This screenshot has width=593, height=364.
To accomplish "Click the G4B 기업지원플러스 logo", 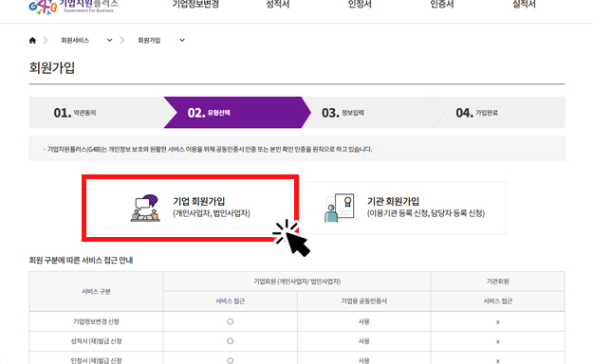I will (x=73, y=7).
